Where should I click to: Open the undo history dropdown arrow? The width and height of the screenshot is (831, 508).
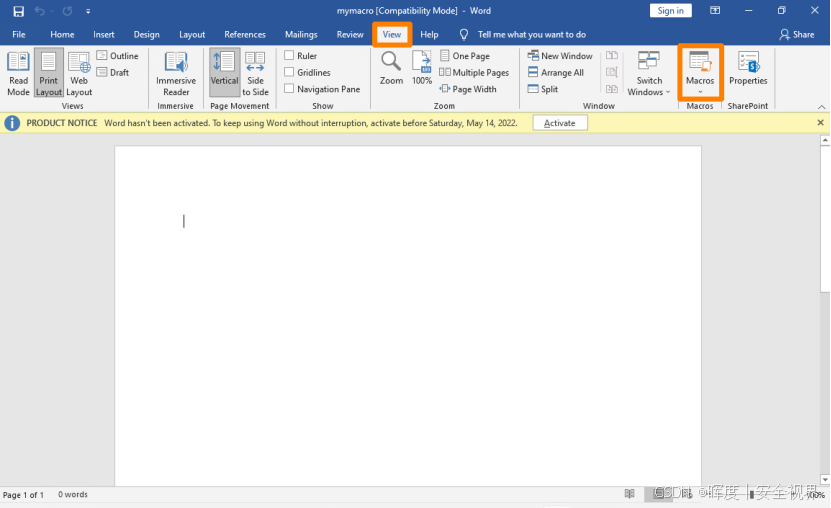pyautogui.click(x=51, y=11)
